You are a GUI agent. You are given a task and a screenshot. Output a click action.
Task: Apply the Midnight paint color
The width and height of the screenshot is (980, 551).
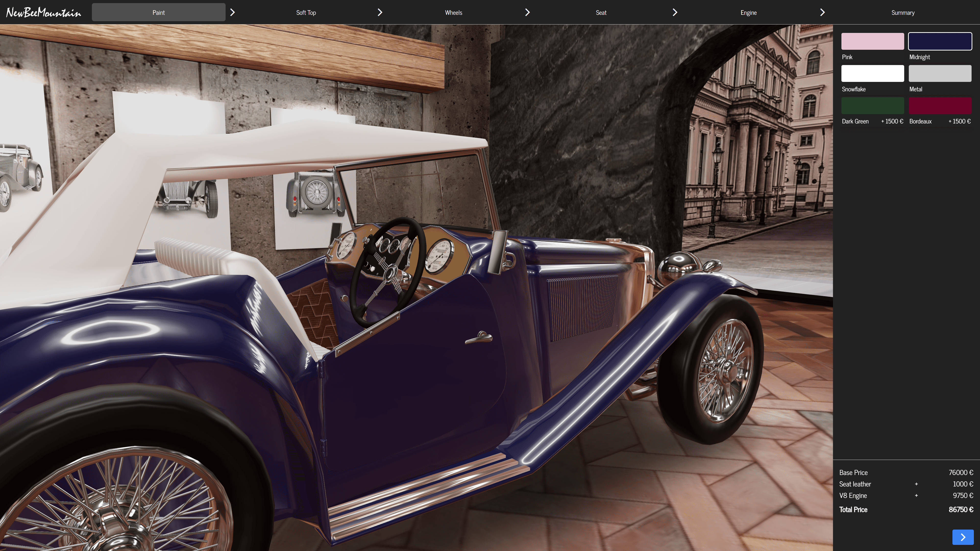tap(940, 41)
